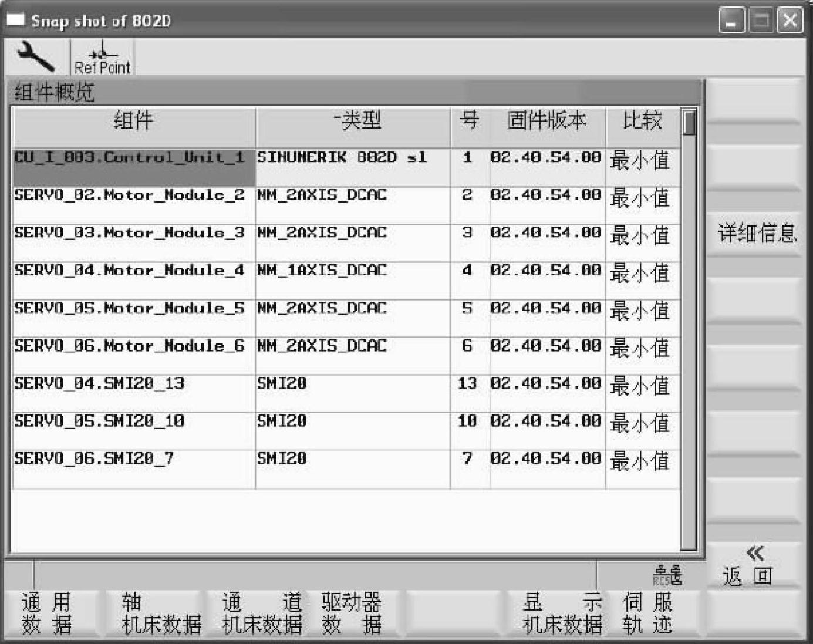Select SERVO_05.Motor_Module_5 row
Image resolution: width=813 pixels, height=644 pixels.
pos(346,318)
